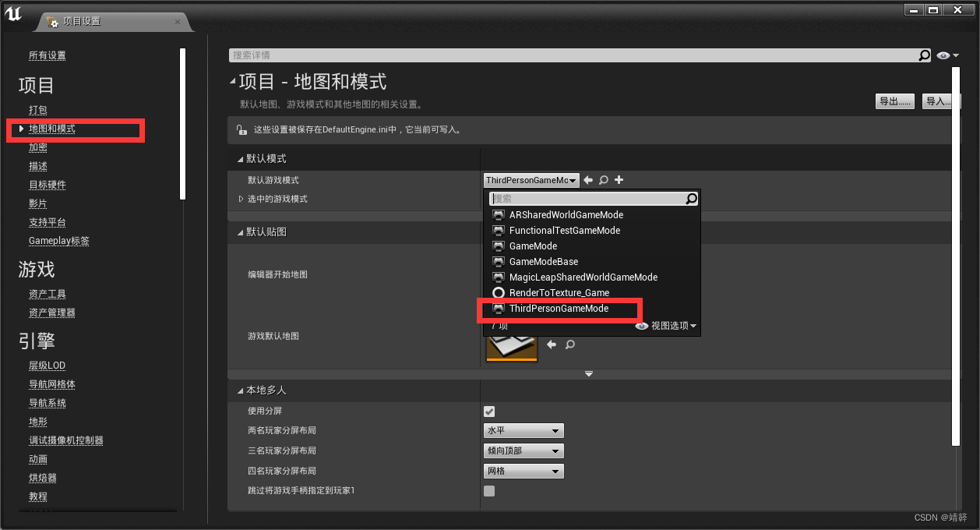This screenshot has height=530, width=980.
Task: Open 加密 settings category
Action: (38, 147)
